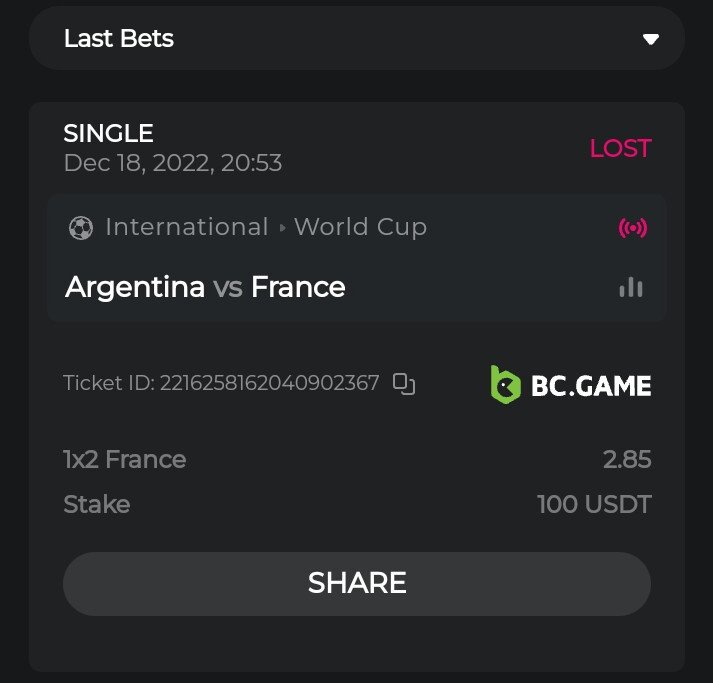
Task: Click the Argentina team name
Action: pyautogui.click(x=135, y=288)
